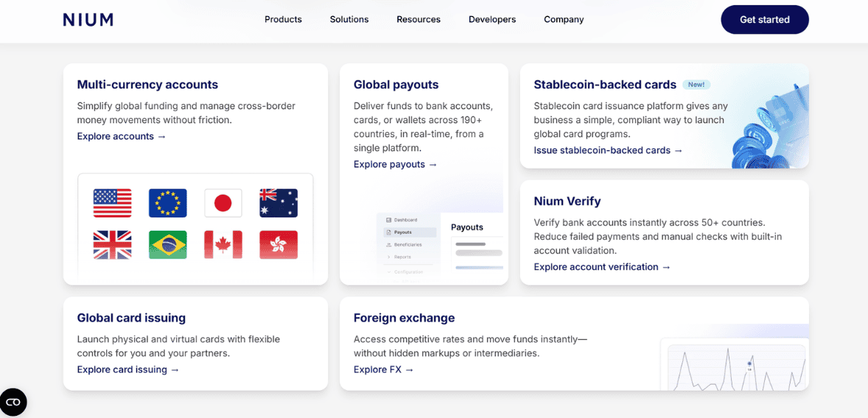The height and width of the screenshot is (418, 868).
Task: Click the Multi-currency accounts heading
Action: [147, 85]
